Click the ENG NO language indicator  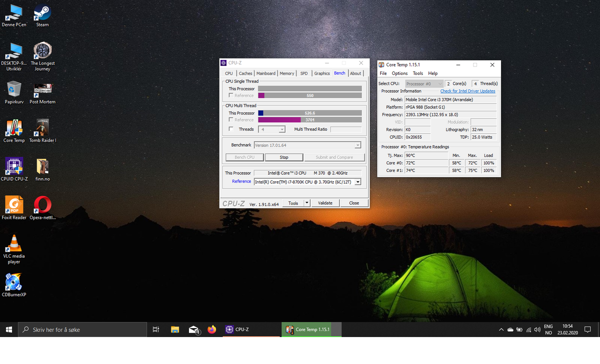pos(548,330)
